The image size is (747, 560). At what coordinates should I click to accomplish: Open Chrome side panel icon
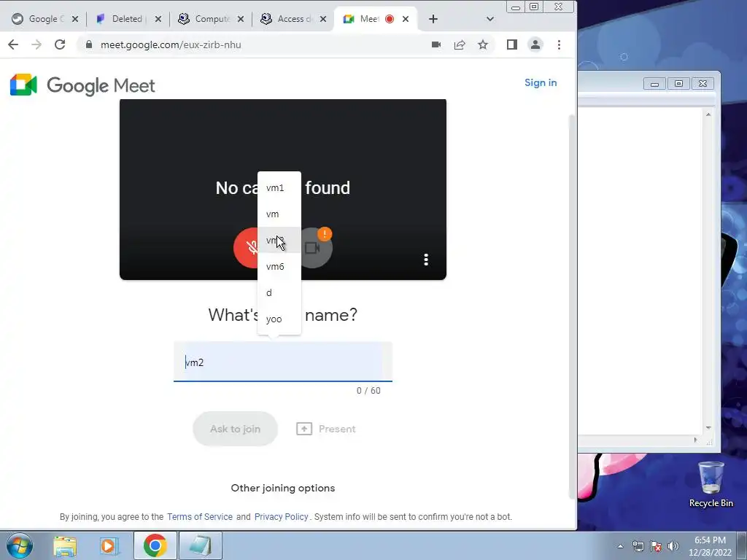tap(511, 44)
